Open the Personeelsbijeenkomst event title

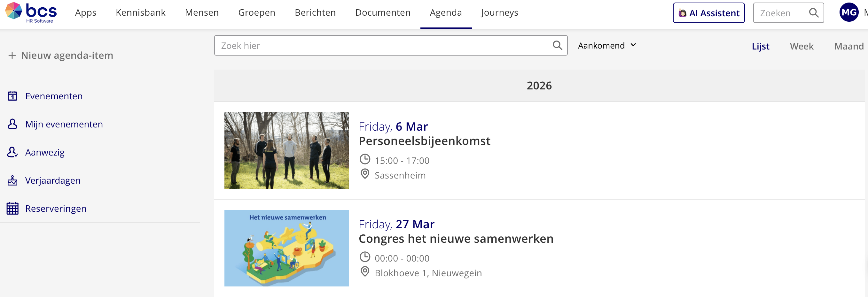pyautogui.click(x=425, y=141)
